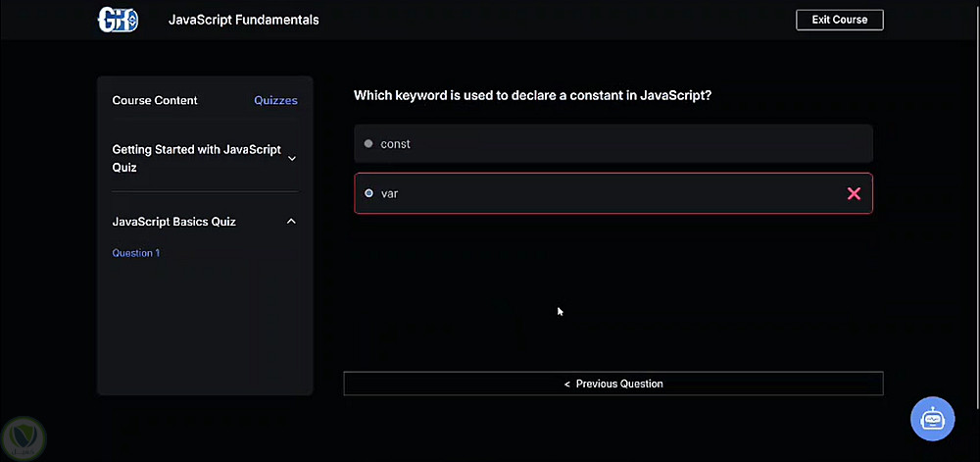Open Question 1 in the sidebar
The image size is (980, 462).
(x=136, y=253)
